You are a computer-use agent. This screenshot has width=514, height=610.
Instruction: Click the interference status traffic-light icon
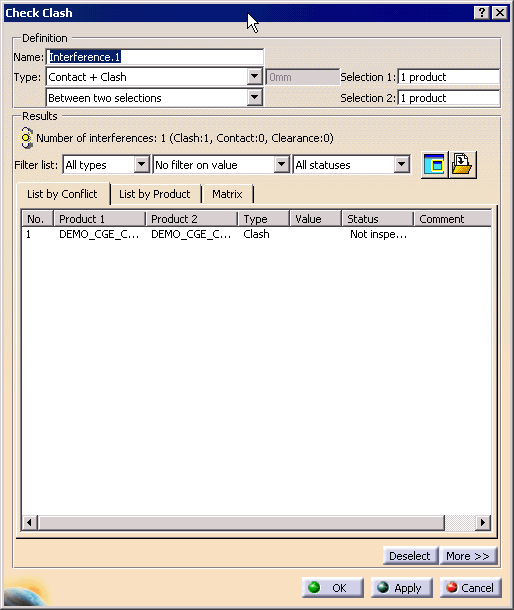point(26,138)
